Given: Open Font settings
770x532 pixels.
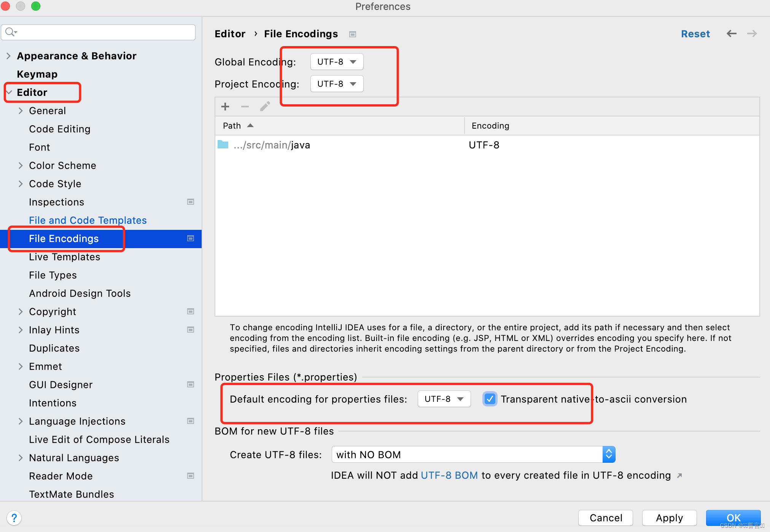Looking at the screenshot, I should 40,147.
